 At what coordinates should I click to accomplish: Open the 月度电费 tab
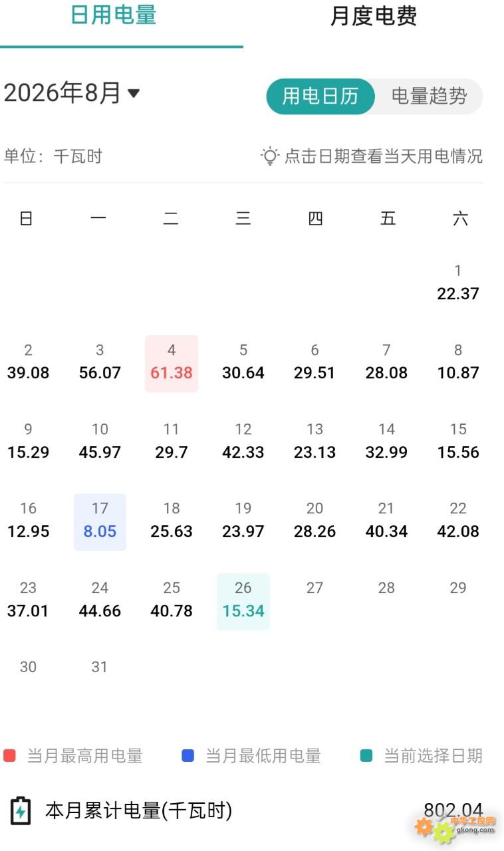tap(374, 17)
